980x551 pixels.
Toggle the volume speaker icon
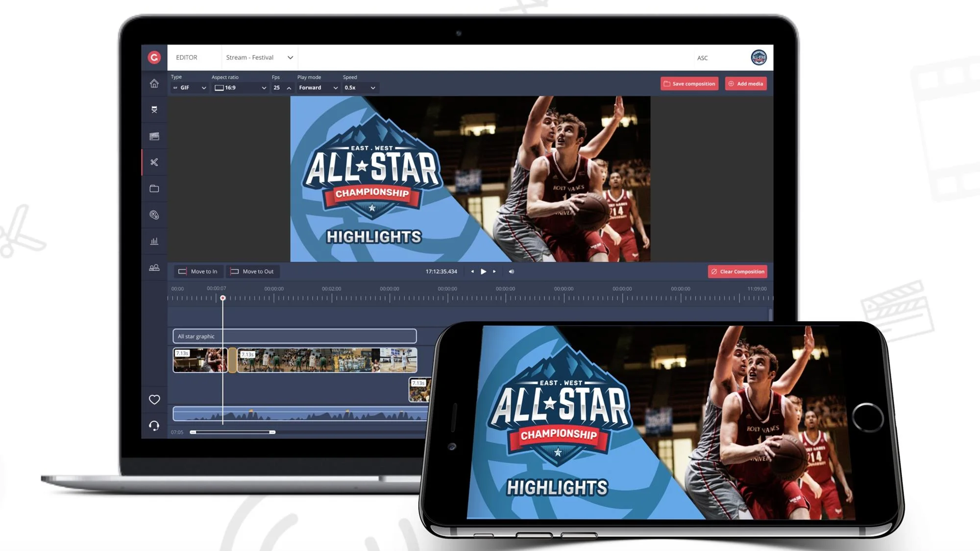(x=511, y=271)
